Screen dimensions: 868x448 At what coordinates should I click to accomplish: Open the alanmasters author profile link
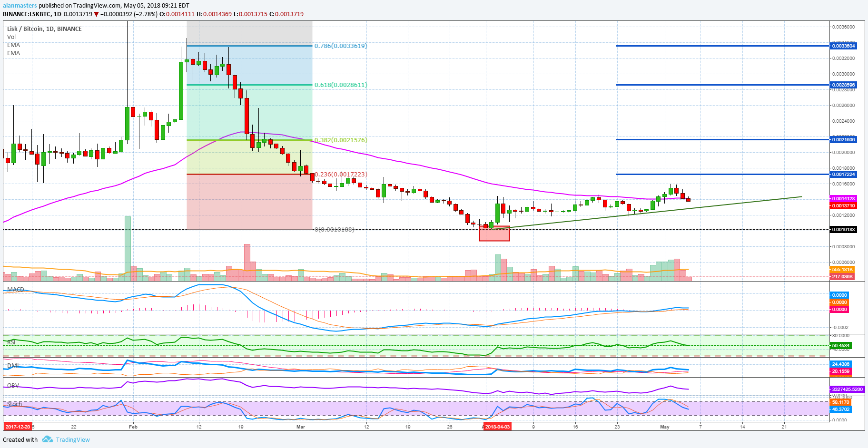point(20,6)
